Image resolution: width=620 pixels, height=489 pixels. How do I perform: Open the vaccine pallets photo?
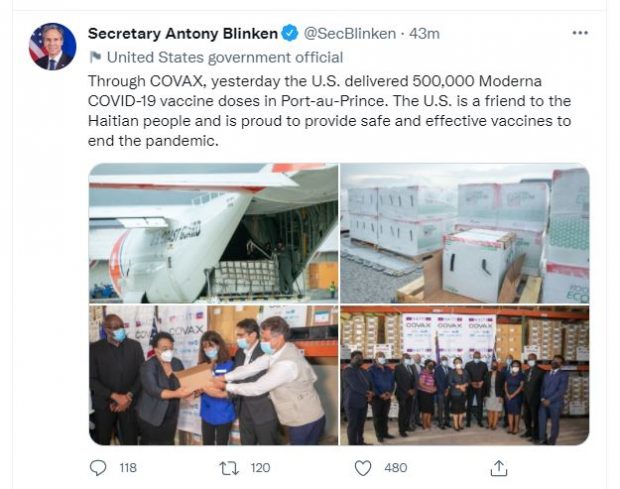click(465, 233)
